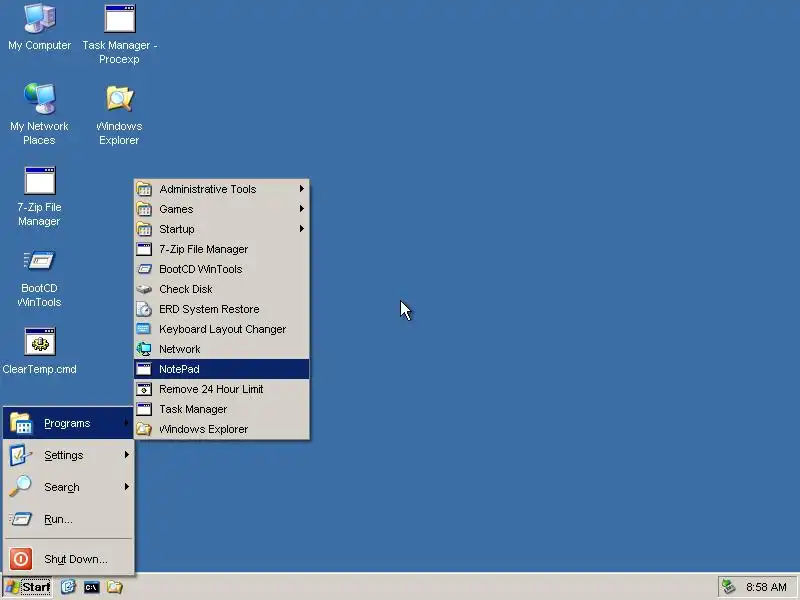Open folder icon in quick launch bar
Screen dimensions: 800x600
click(115, 587)
